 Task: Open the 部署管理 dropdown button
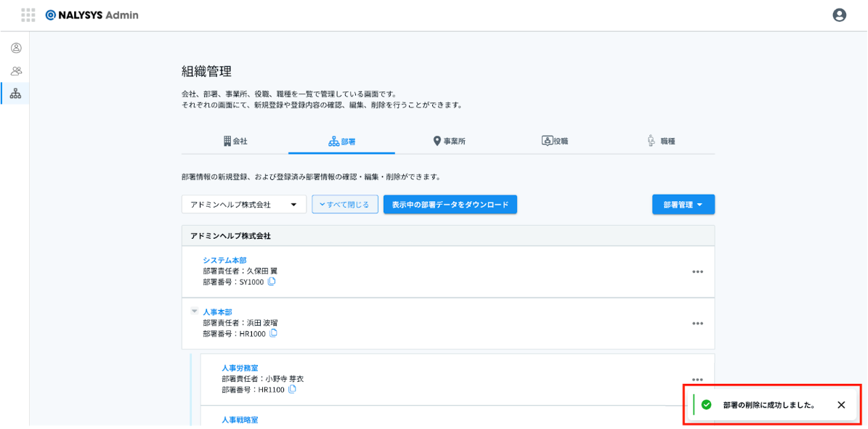pyautogui.click(x=684, y=204)
